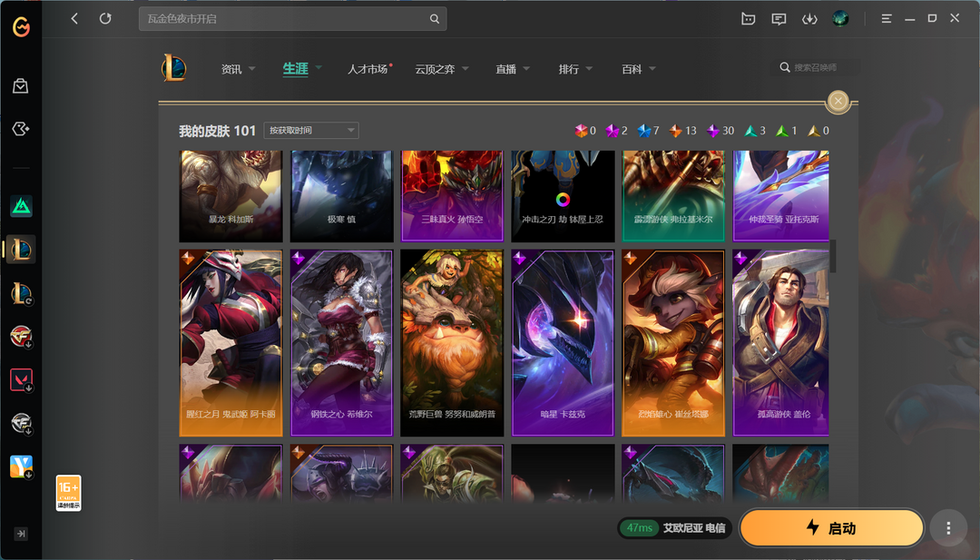
Task: Open the 百科 tab
Action: click(632, 69)
